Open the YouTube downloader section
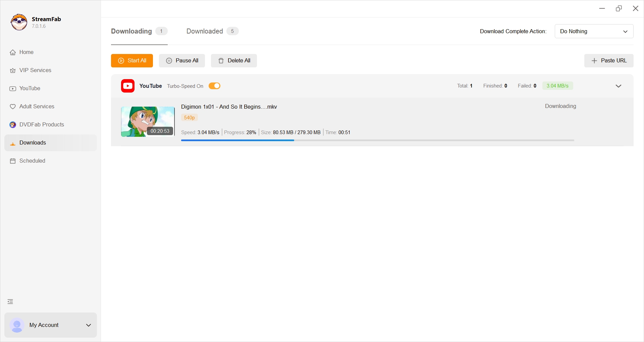This screenshot has width=644, height=342. click(30, 88)
